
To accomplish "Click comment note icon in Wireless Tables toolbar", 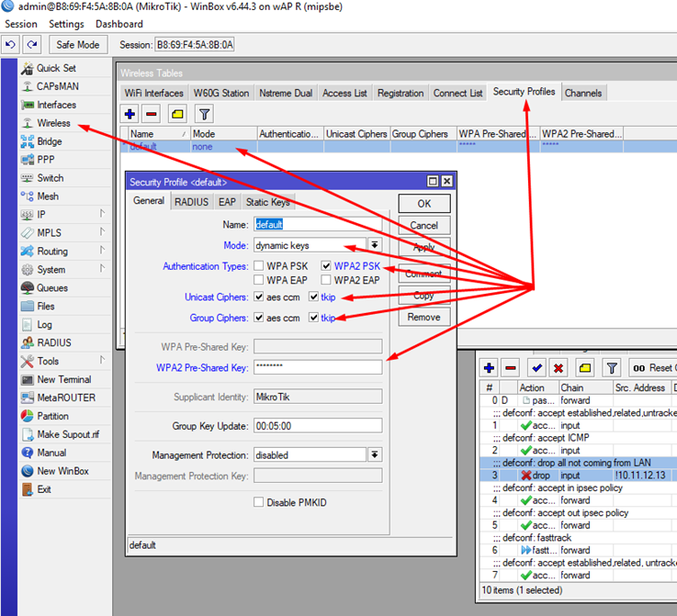I will pos(177,115).
